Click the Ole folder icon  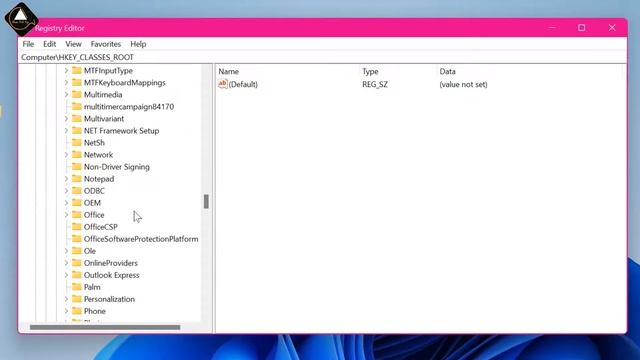click(x=77, y=251)
